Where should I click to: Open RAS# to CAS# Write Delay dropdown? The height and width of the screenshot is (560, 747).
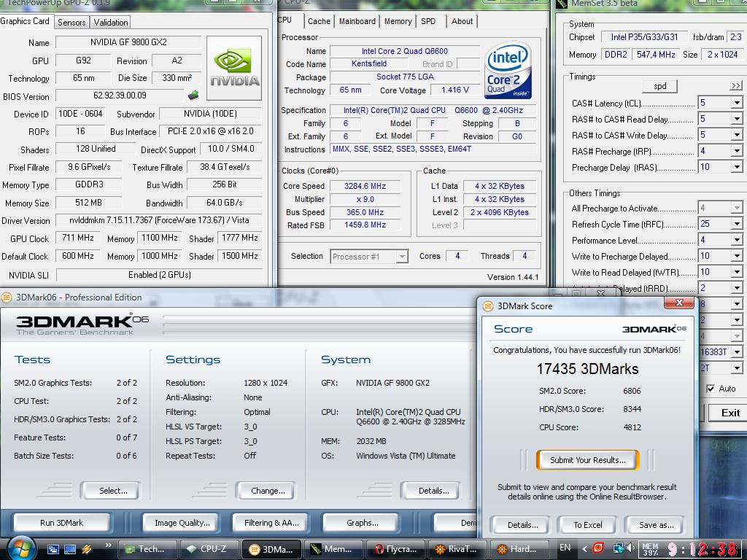(x=737, y=135)
